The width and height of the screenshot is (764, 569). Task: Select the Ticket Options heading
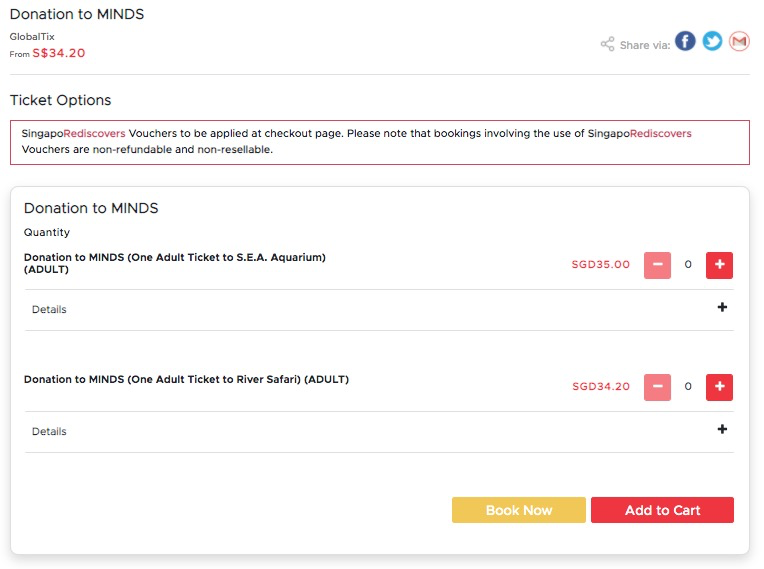(x=60, y=100)
